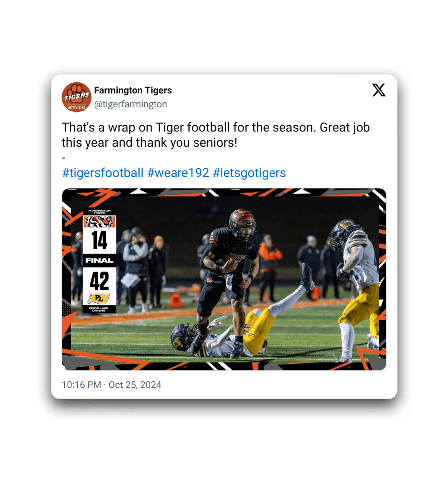Click the Prior Lake PL logo
The image size is (448, 501).
99,298
